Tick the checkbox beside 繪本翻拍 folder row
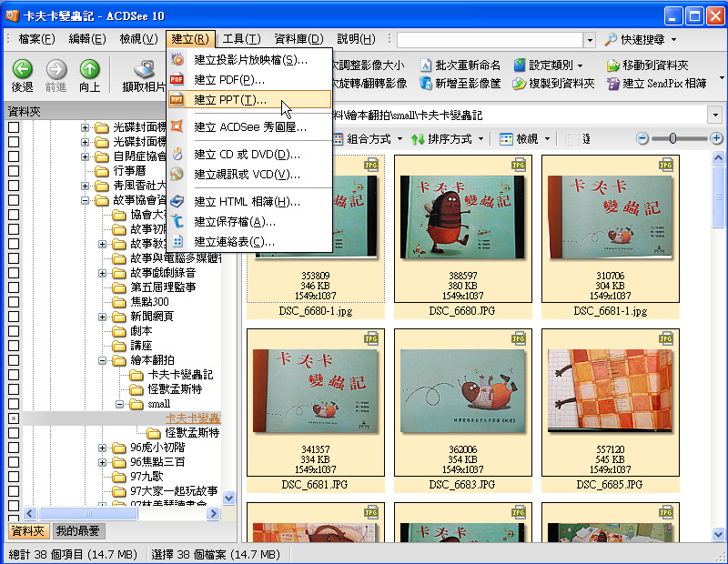This screenshot has width=728, height=564. pos(14,360)
